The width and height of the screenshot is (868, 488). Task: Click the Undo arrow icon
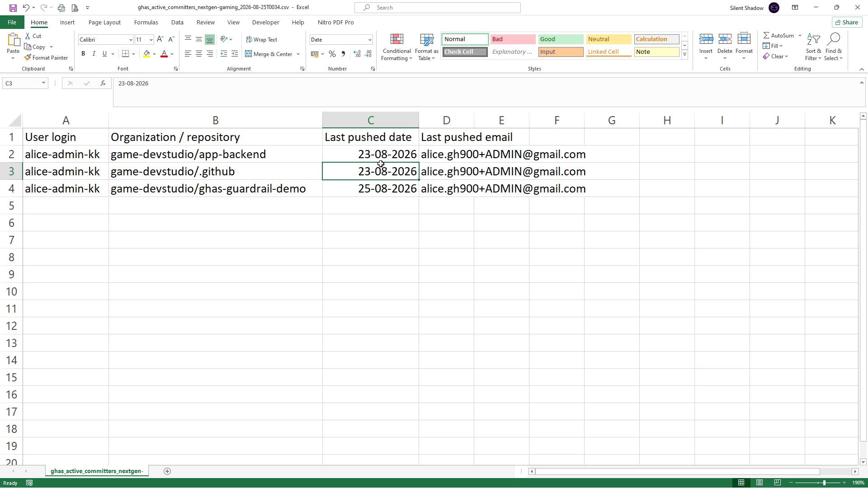coord(26,8)
